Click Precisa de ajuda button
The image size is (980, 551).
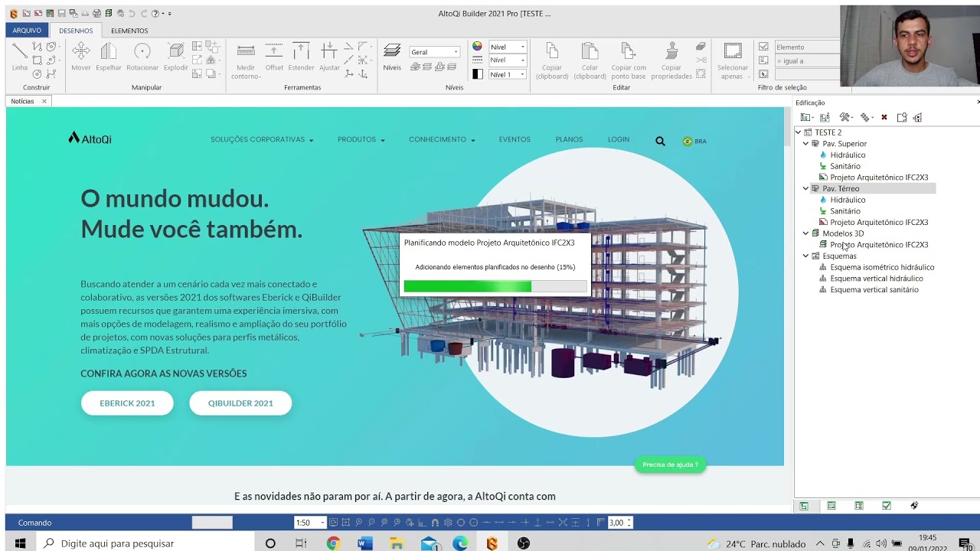[x=671, y=465]
